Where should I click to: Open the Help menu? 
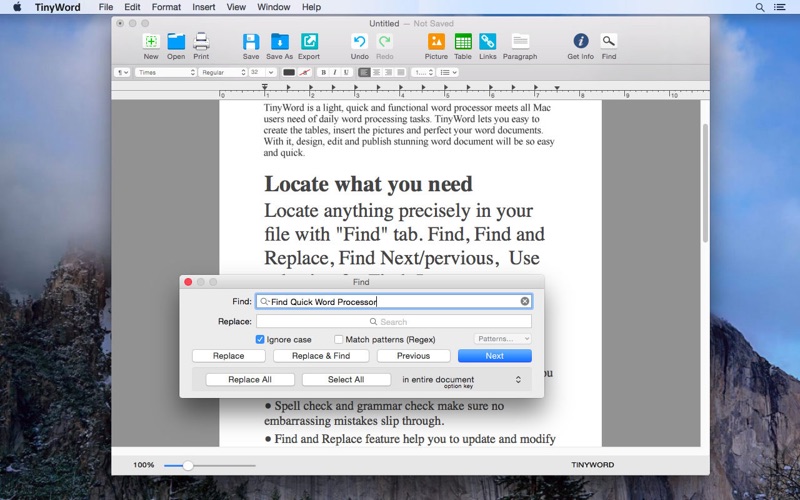(x=311, y=7)
